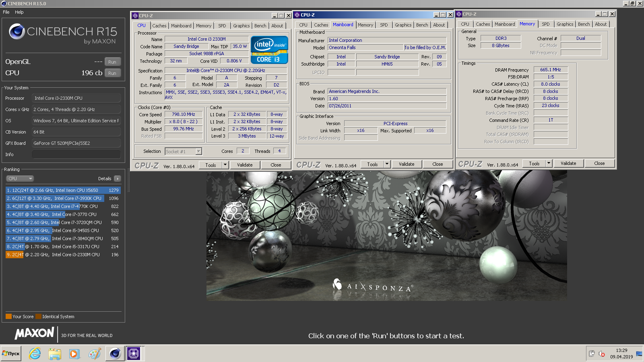Click the brown Identical System legend swatch
The image size is (644, 362).
point(38,316)
